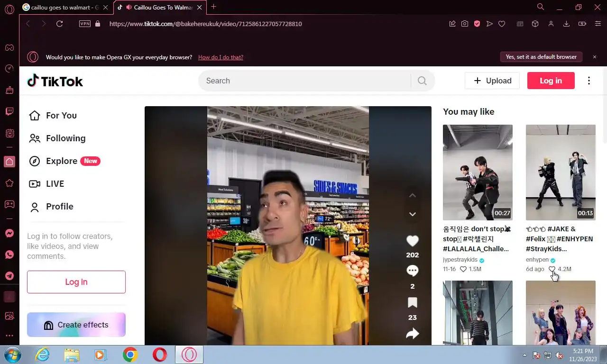This screenshot has width=607, height=364.
Task: Open browser tab search magnifier
Action: (x=541, y=7)
